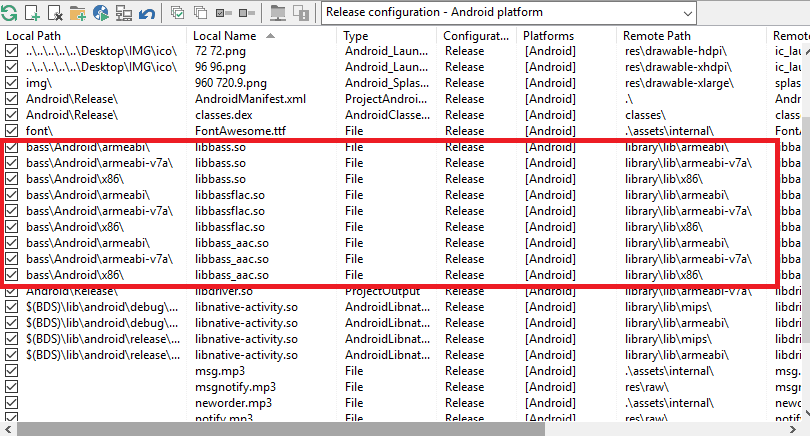Disable the msg.mp3 file checkbox
The image size is (810, 436).
click(x=11, y=371)
